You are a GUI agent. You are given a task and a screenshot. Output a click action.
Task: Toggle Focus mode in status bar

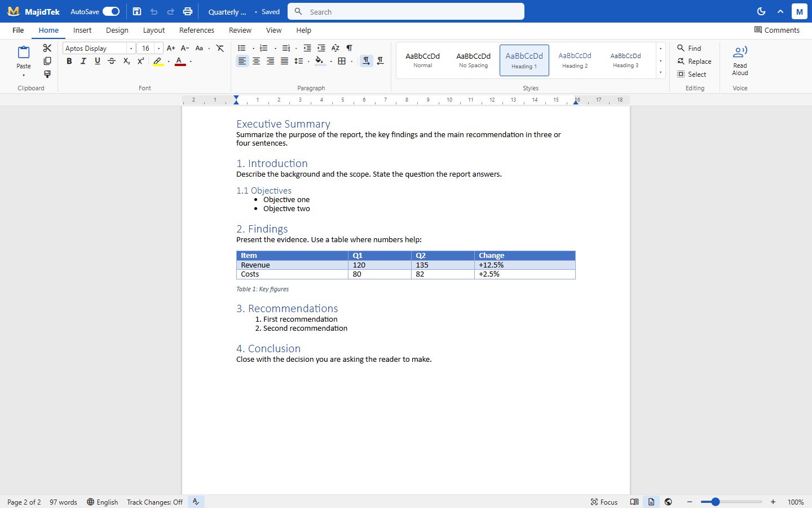[x=604, y=502]
